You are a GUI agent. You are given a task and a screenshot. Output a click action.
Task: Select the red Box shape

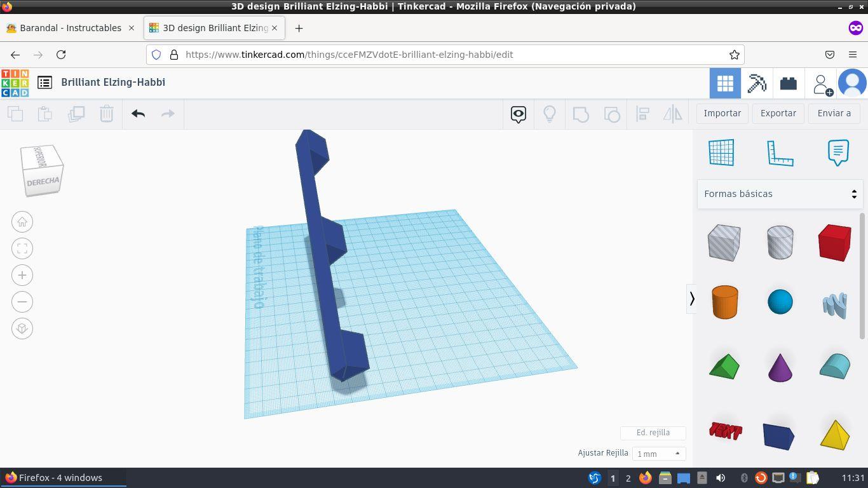pyautogui.click(x=835, y=242)
